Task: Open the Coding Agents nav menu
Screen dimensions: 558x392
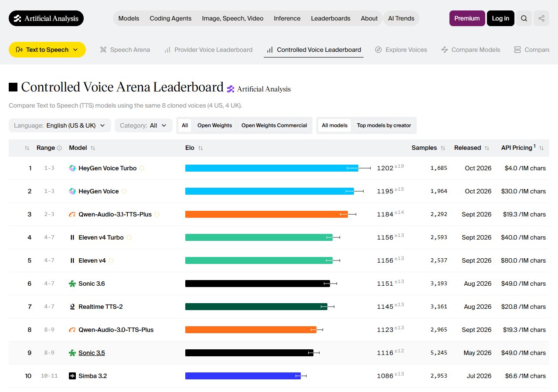Action: pyautogui.click(x=170, y=18)
